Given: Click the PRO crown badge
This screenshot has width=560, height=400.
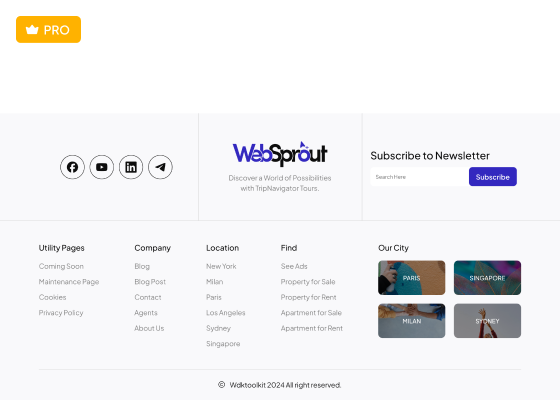Looking at the screenshot, I should point(49,30).
